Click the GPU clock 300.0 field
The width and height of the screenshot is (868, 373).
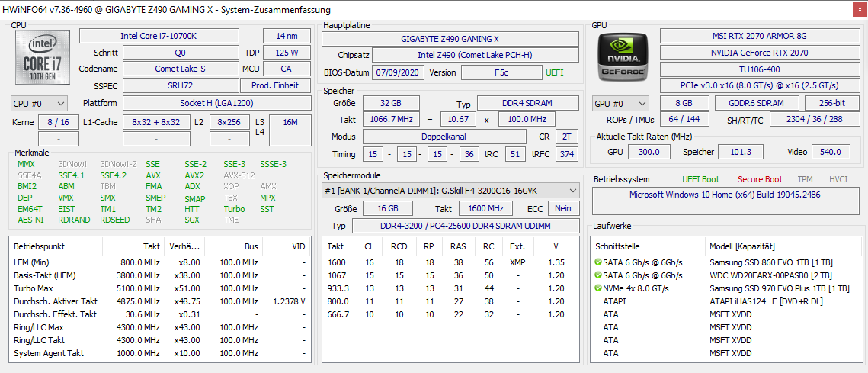649,152
